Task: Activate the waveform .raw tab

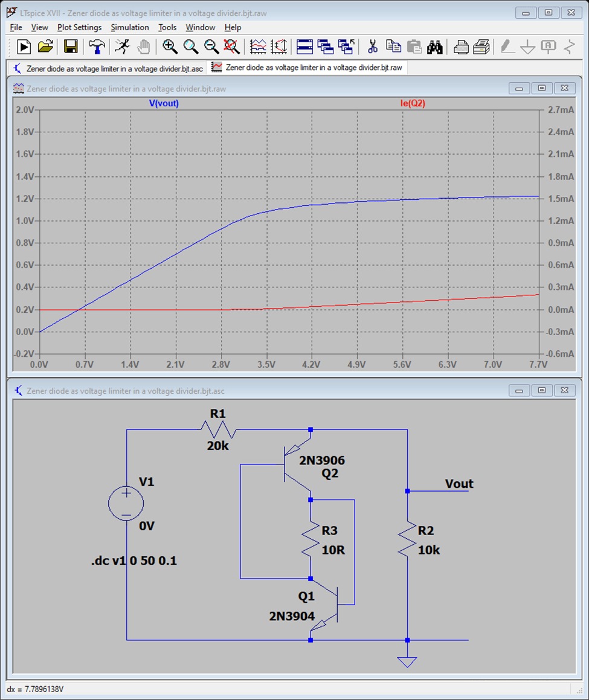Action: [308, 68]
